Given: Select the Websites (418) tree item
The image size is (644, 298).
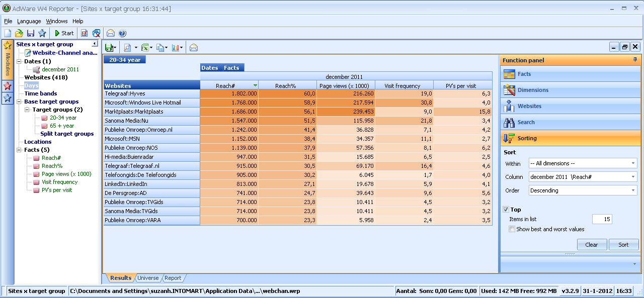Looking at the screenshot, I should click(46, 77).
